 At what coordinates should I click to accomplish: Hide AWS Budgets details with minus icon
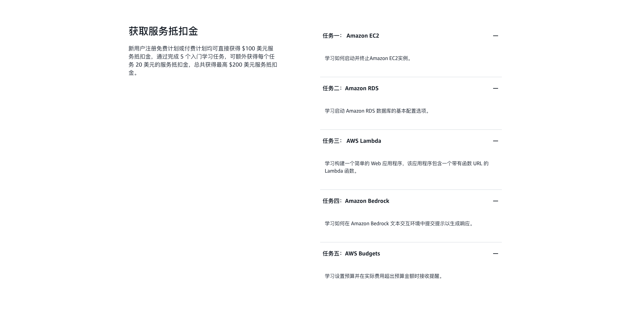click(x=495, y=254)
